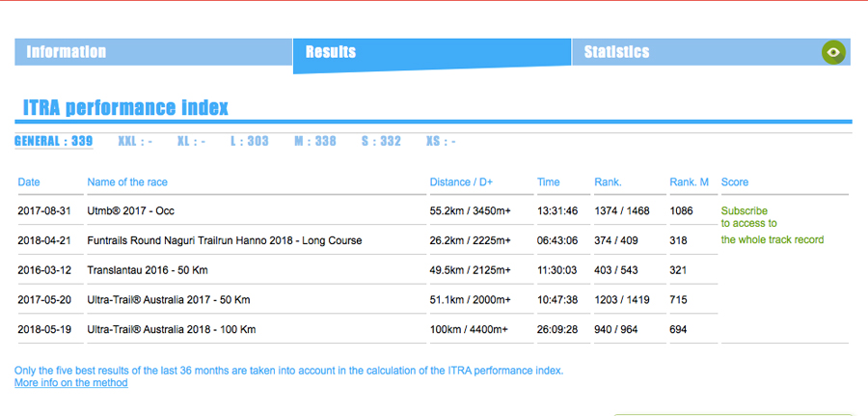The width and height of the screenshot is (868, 416).
Task: Open More info on the method link
Action: (x=70, y=383)
